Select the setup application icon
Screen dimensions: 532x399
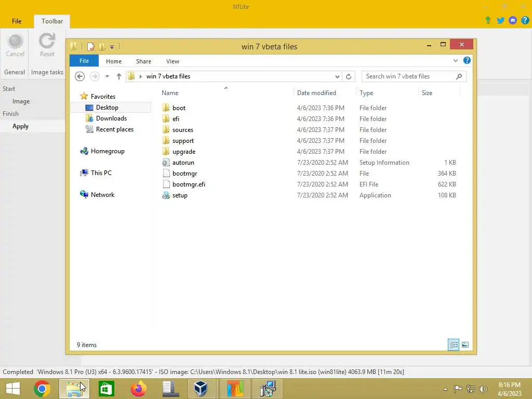[166, 195]
